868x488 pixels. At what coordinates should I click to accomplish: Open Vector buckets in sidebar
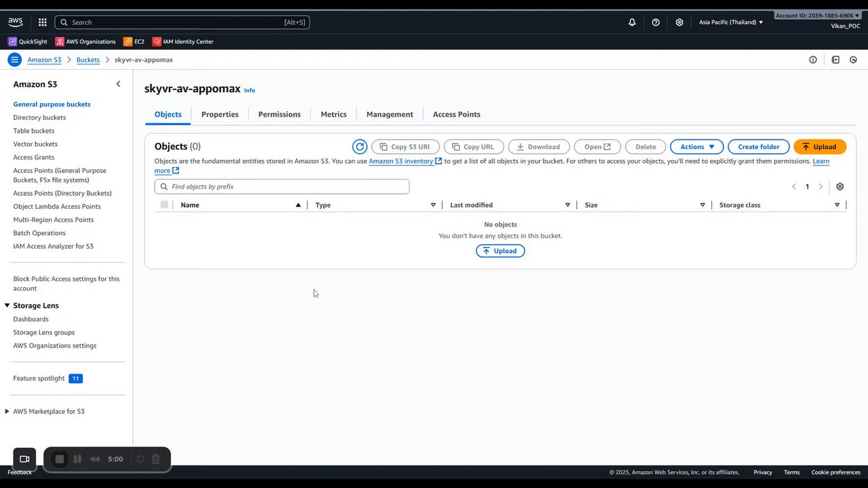click(x=35, y=144)
